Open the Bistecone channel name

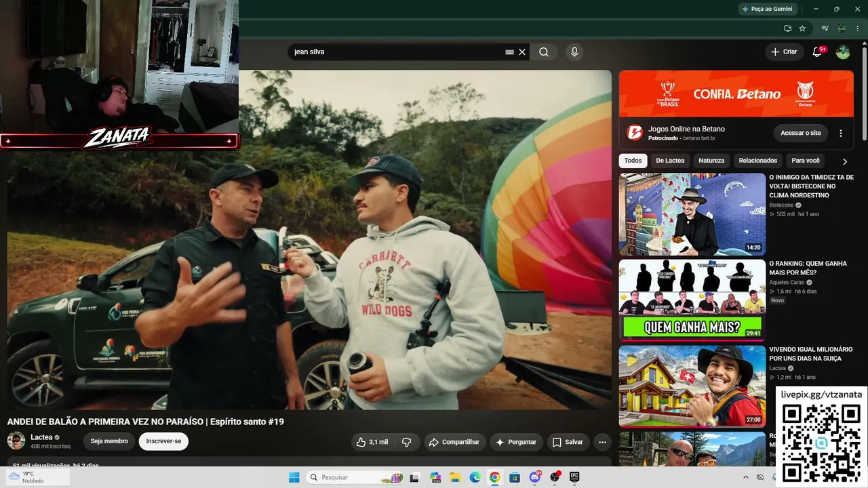point(781,205)
